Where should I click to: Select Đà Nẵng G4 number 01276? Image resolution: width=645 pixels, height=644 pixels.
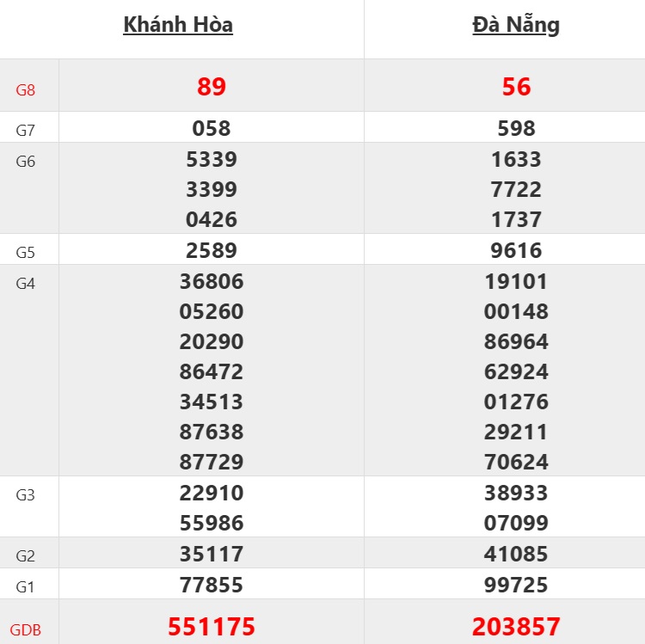tap(516, 402)
